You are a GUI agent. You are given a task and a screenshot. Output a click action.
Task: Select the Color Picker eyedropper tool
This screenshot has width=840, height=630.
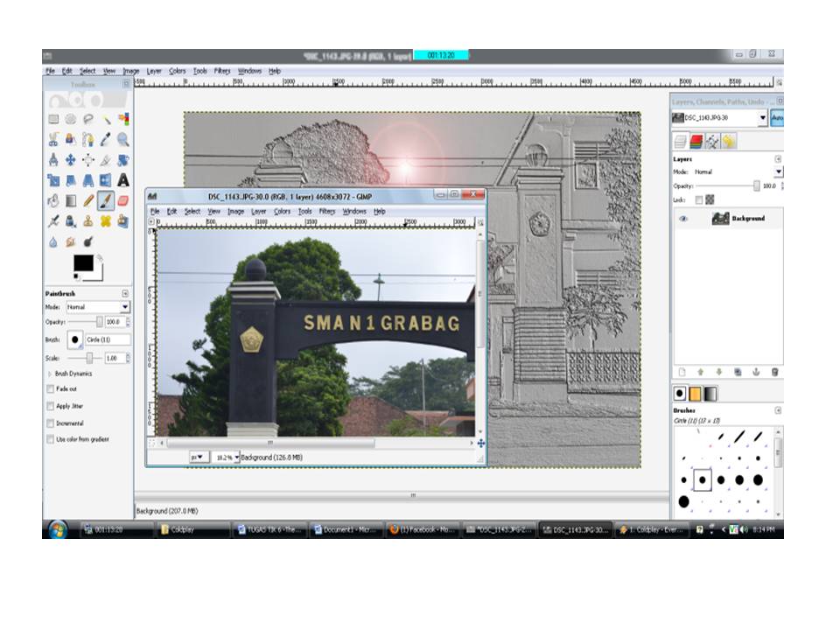tap(106, 139)
